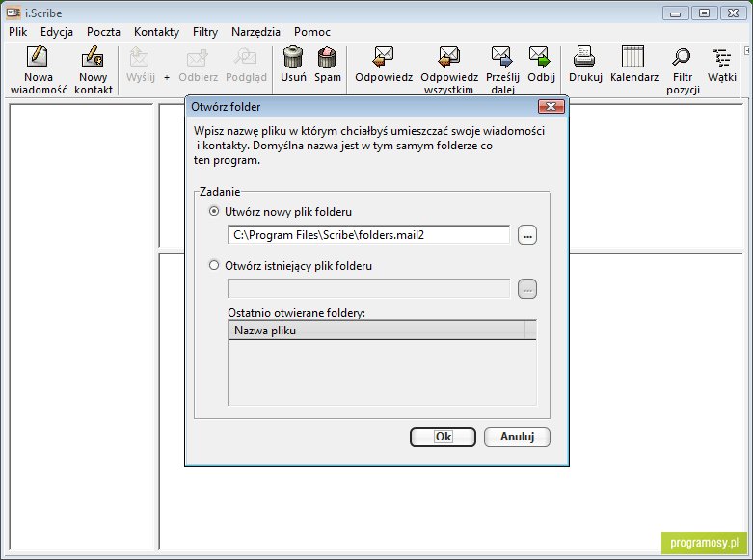Screen dimensions: 753x560
Task: Click the Filtr pozycji magnifier icon
Action: [682, 57]
